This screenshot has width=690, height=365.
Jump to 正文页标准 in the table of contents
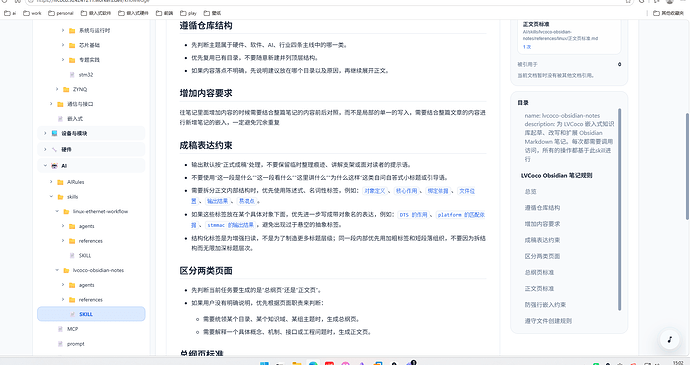click(x=539, y=289)
